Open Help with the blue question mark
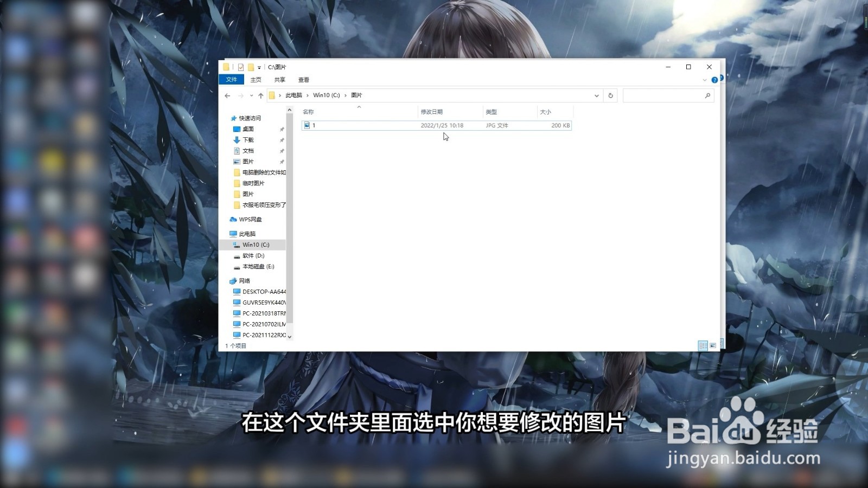The width and height of the screenshot is (868, 488). pyautogui.click(x=714, y=80)
